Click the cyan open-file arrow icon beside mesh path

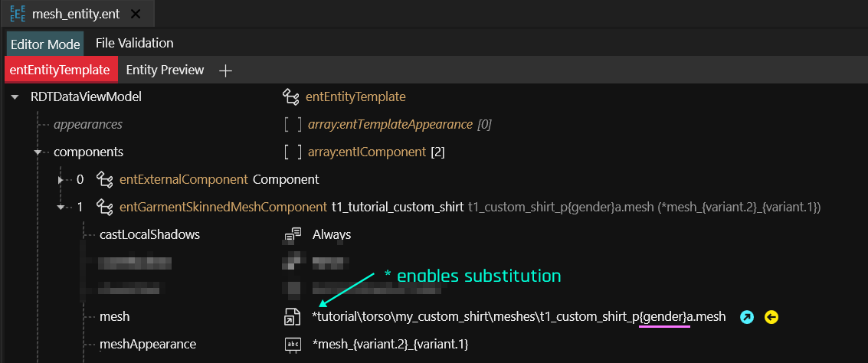tap(746, 316)
